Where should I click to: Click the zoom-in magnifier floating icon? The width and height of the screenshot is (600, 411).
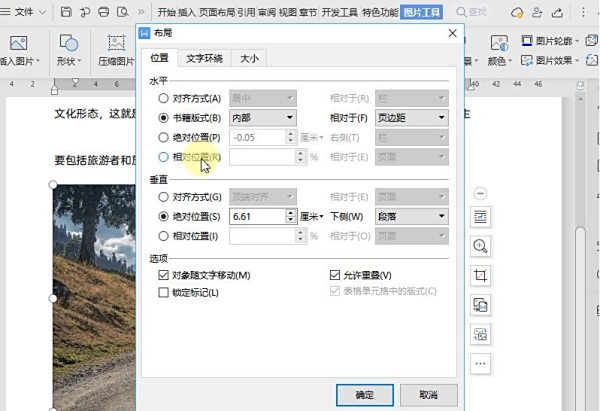tap(480, 246)
